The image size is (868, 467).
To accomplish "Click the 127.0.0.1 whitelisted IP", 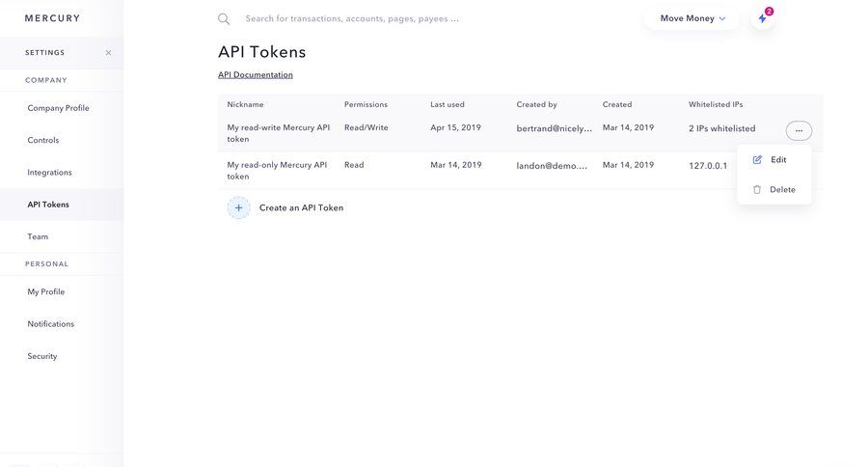I will 708,166.
